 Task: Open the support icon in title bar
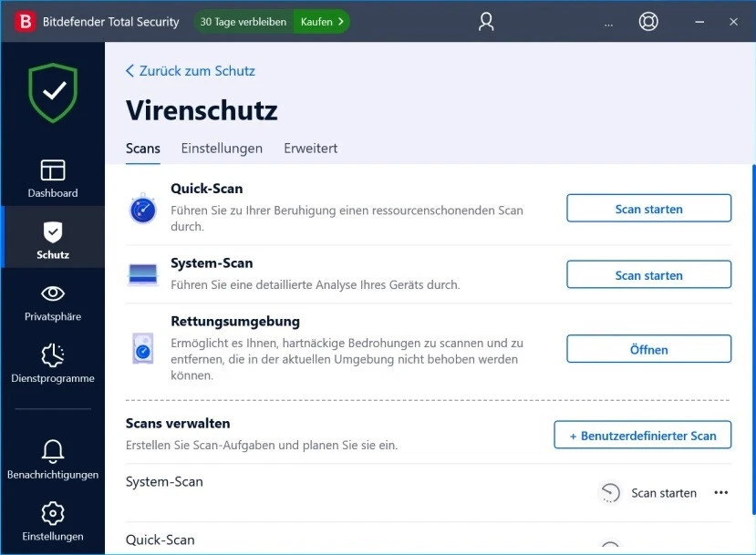click(647, 21)
